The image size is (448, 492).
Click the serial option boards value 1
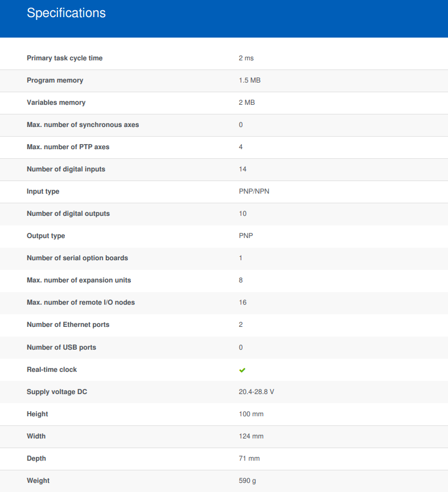point(241,258)
